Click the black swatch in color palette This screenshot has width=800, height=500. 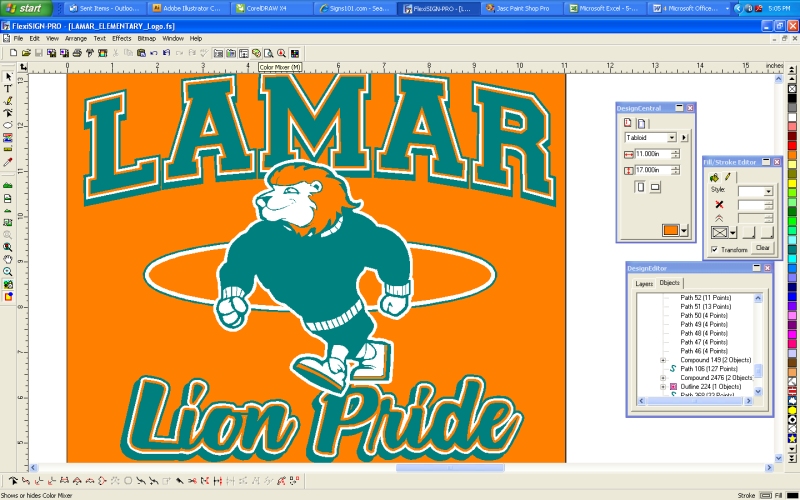(x=792, y=98)
